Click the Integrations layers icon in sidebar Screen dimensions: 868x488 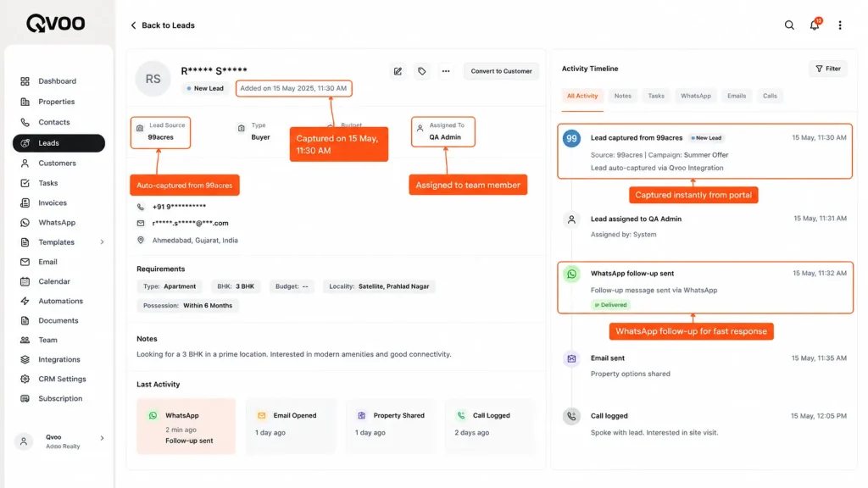(x=25, y=359)
